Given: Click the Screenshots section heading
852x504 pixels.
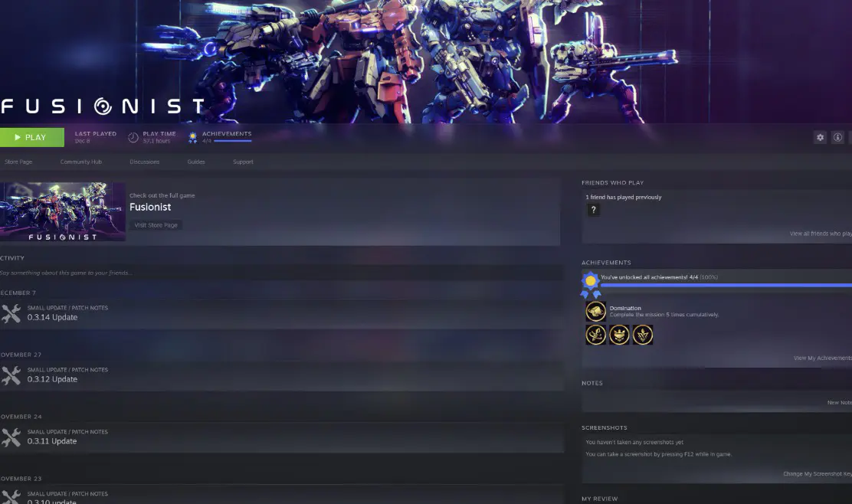Looking at the screenshot, I should click(x=605, y=427).
